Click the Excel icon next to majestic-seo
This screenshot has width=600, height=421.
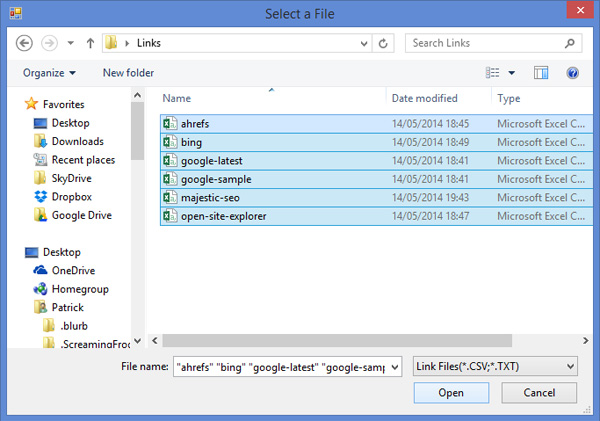[x=170, y=197]
